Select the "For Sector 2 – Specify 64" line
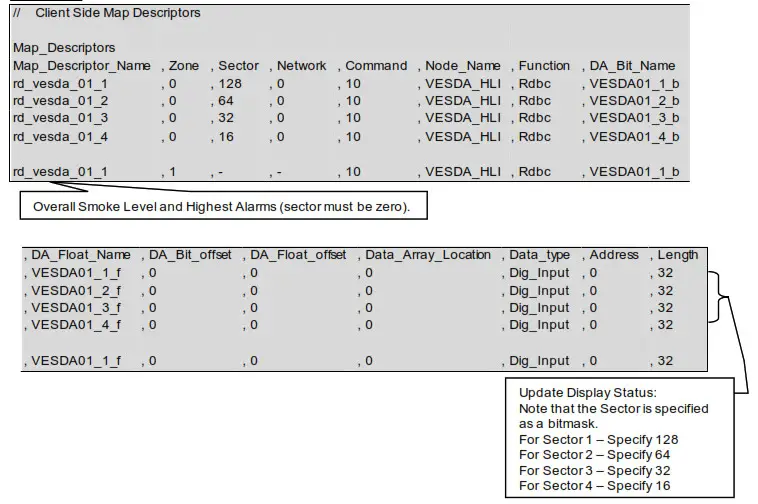 tap(595, 455)
